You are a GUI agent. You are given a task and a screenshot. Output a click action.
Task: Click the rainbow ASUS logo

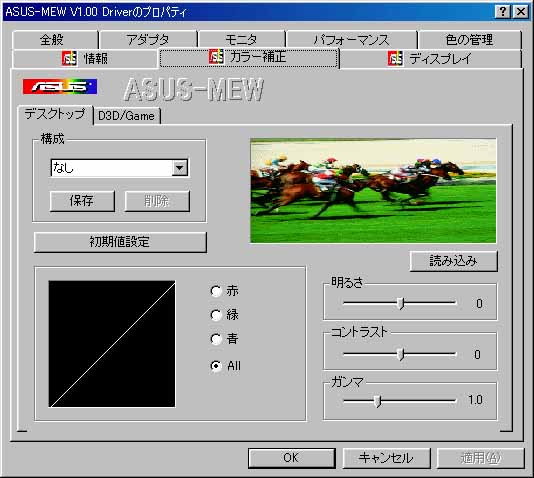60,87
